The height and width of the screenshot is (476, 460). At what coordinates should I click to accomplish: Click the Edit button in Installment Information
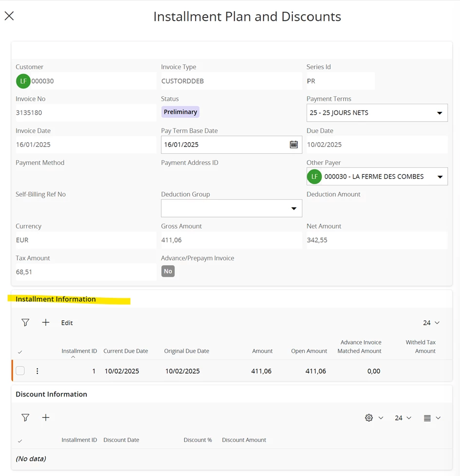(67, 323)
